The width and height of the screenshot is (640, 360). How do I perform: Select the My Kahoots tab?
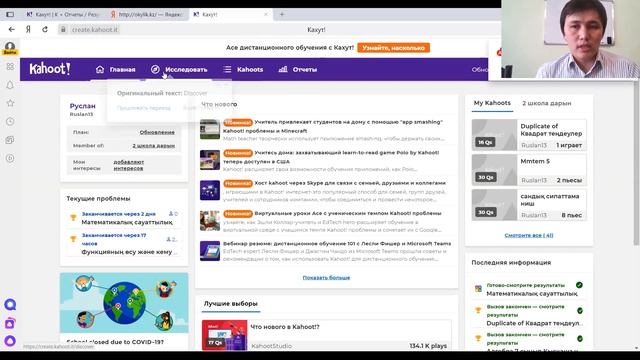click(x=492, y=103)
